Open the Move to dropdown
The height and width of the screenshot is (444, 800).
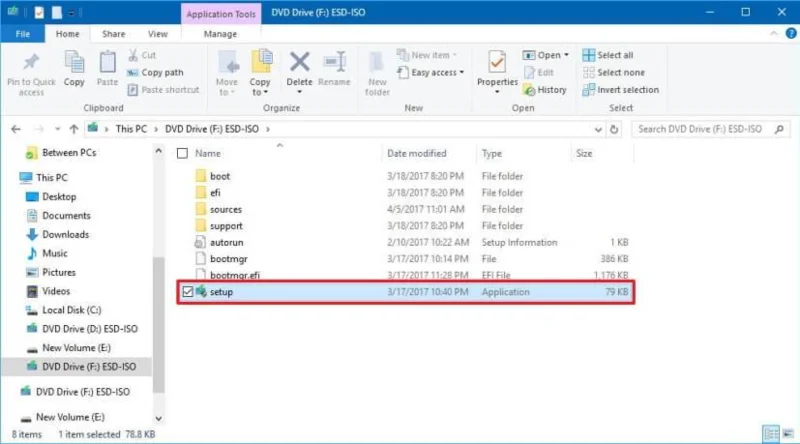coord(227,74)
